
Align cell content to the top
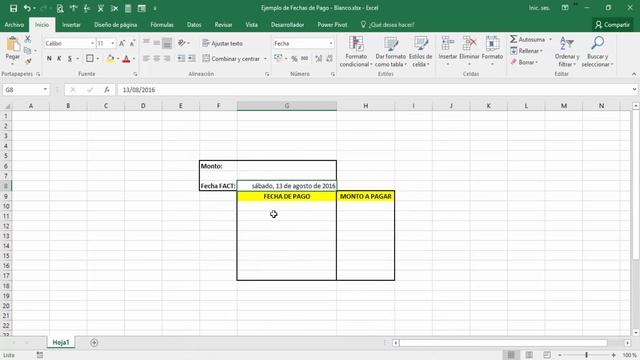(146, 43)
